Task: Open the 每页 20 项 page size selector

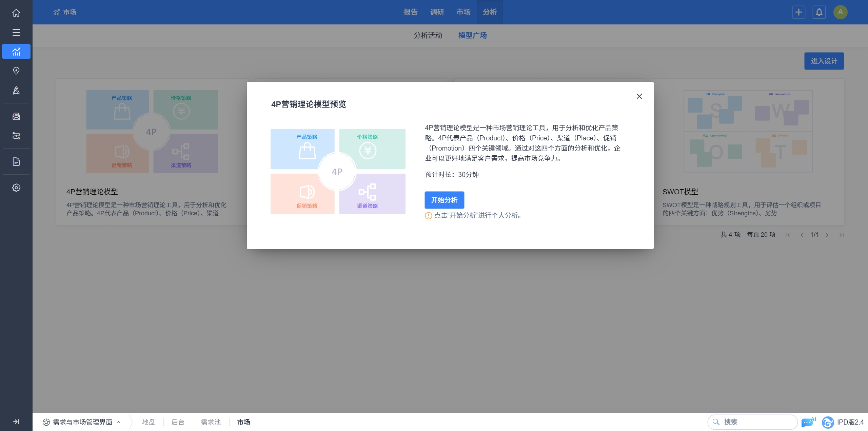Action: (761, 235)
